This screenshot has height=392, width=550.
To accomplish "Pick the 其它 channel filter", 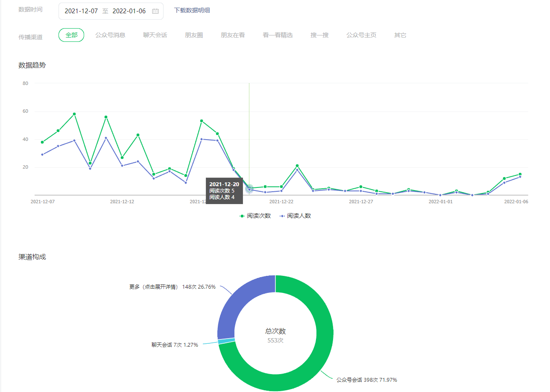I will (x=400, y=35).
